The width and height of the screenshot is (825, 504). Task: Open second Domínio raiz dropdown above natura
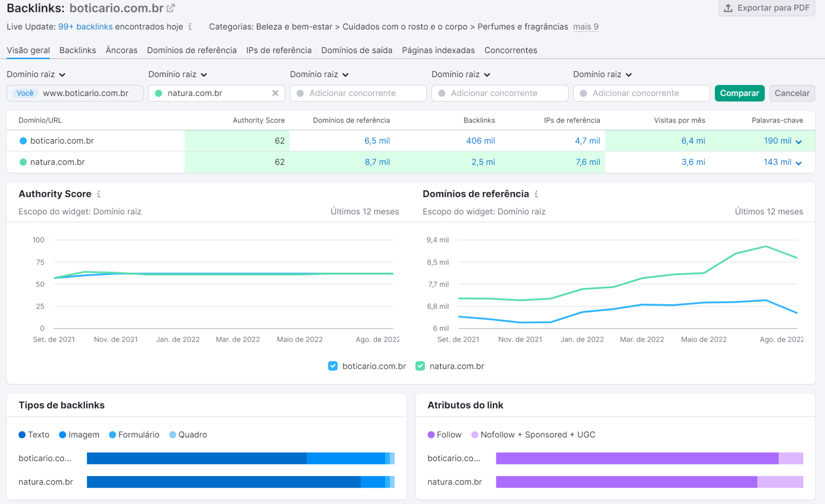178,74
